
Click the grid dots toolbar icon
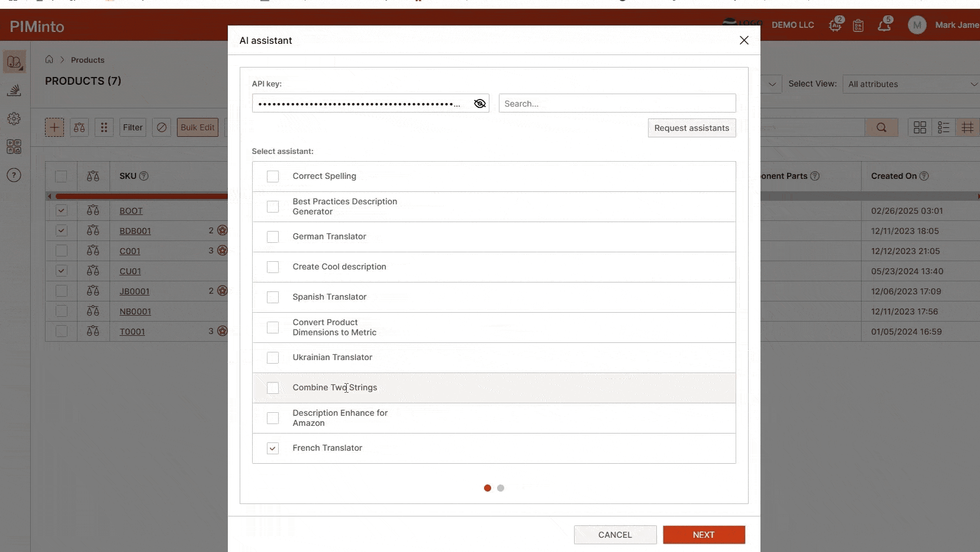pyautogui.click(x=104, y=127)
